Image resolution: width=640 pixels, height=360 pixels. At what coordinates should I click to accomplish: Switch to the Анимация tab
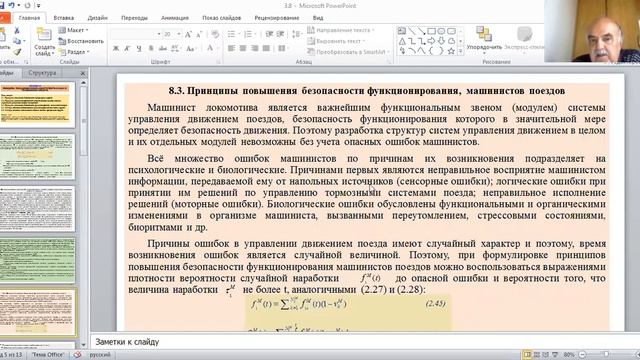[175, 18]
